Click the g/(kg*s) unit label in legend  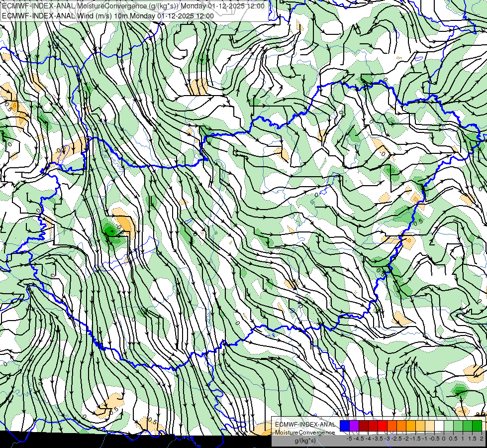(305, 441)
